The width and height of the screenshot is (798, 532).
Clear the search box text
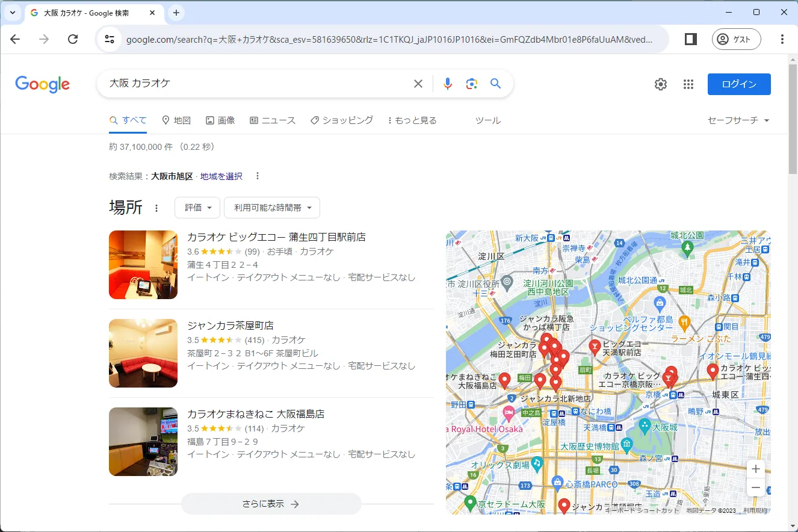[x=418, y=84]
